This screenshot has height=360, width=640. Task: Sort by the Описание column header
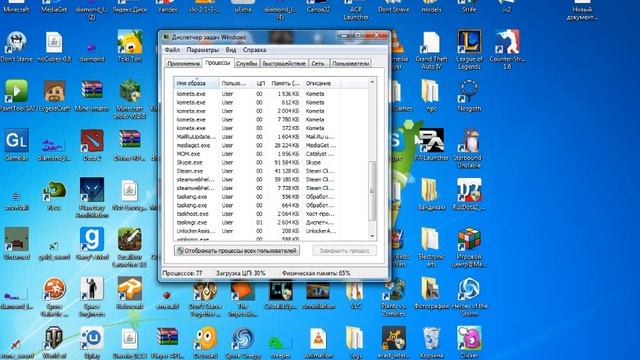pos(322,83)
